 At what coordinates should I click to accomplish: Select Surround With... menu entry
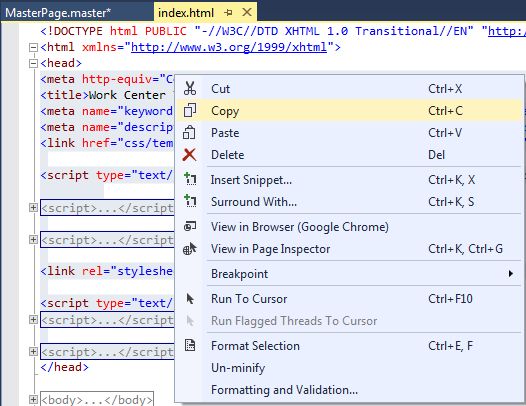coord(349,201)
